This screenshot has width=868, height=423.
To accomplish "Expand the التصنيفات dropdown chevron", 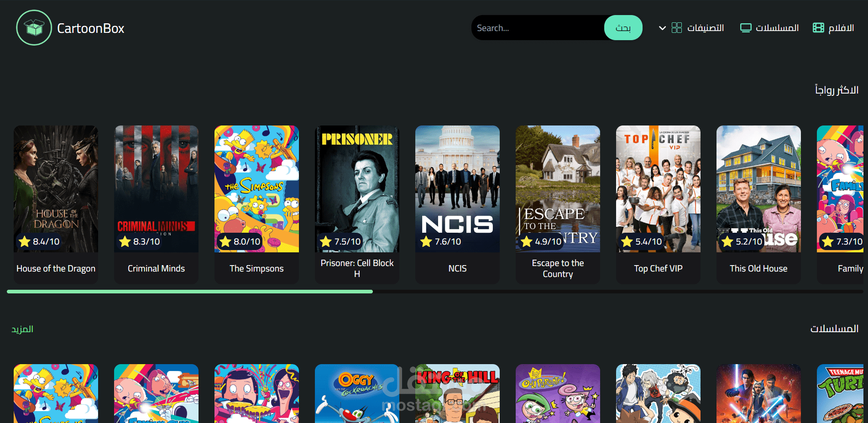I will (662, 27).
